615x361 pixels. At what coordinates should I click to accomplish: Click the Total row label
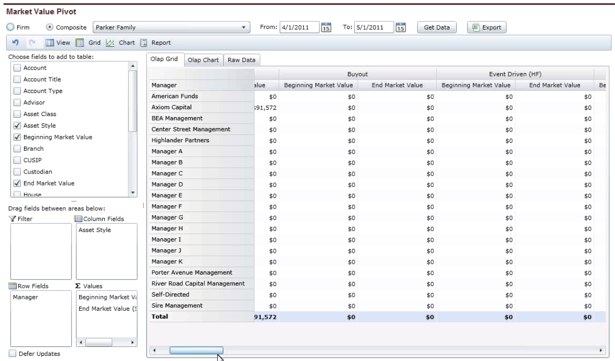click(160, 316)
